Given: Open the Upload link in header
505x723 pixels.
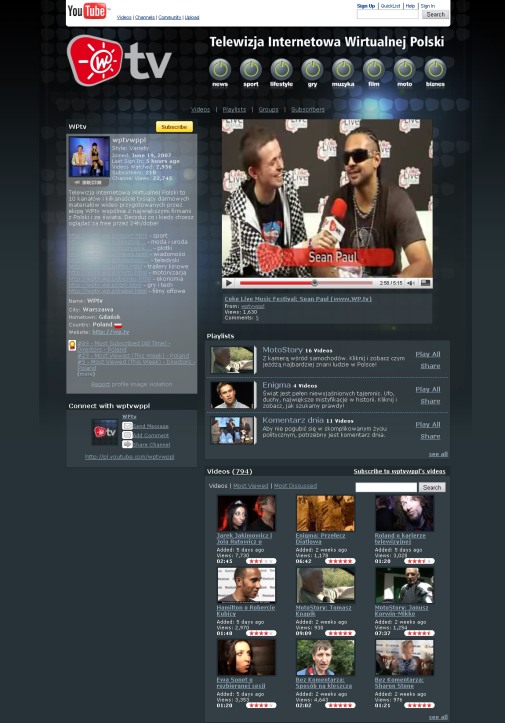Looking at the screenshot, I should pyautogui.click(x=192, y=18).
